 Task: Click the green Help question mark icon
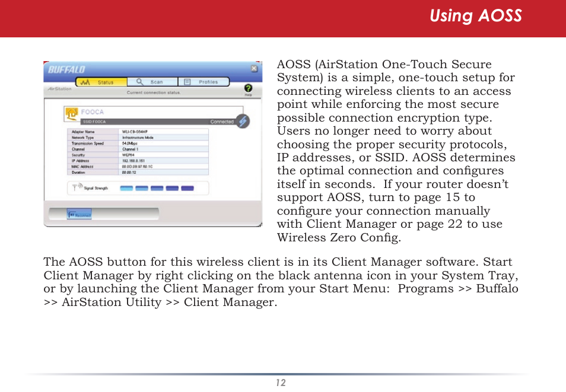point(248,88)
